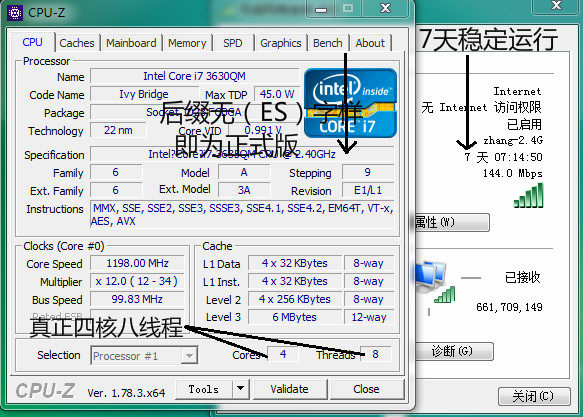The image size is (583, 417).
Task: Click the Level 3 cache value 6 MBytes
Action: pos(295,317)
